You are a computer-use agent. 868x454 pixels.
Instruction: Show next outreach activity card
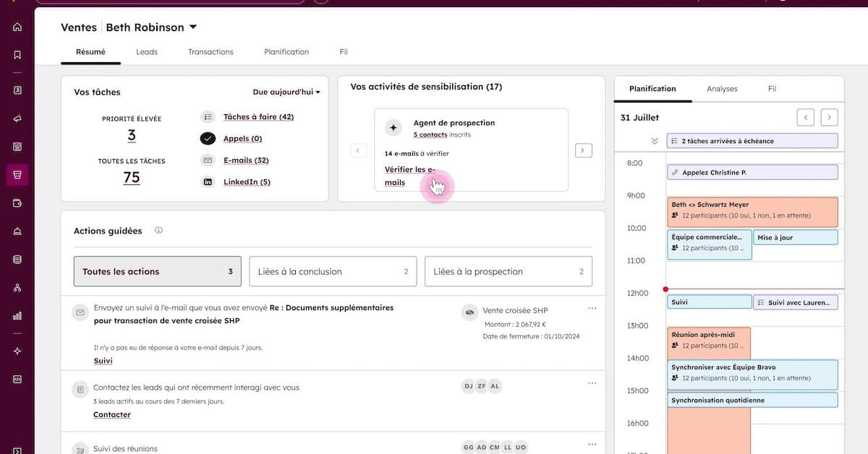[584, 150]
